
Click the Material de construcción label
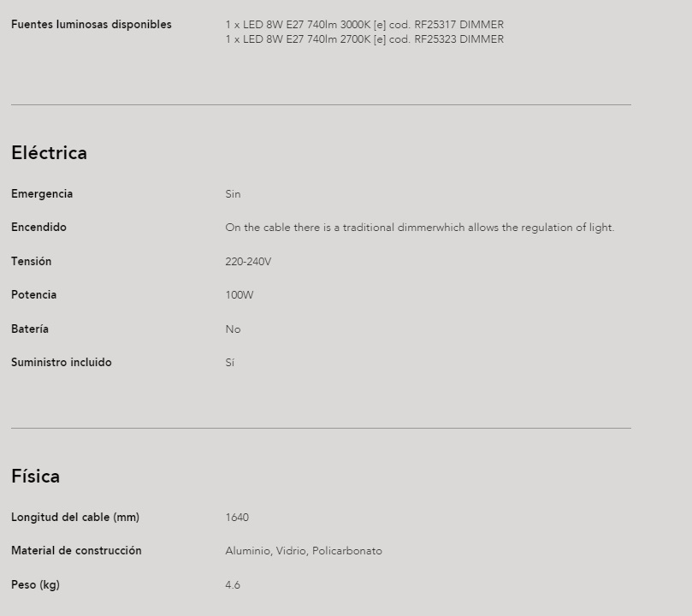(x=76, y=551)
